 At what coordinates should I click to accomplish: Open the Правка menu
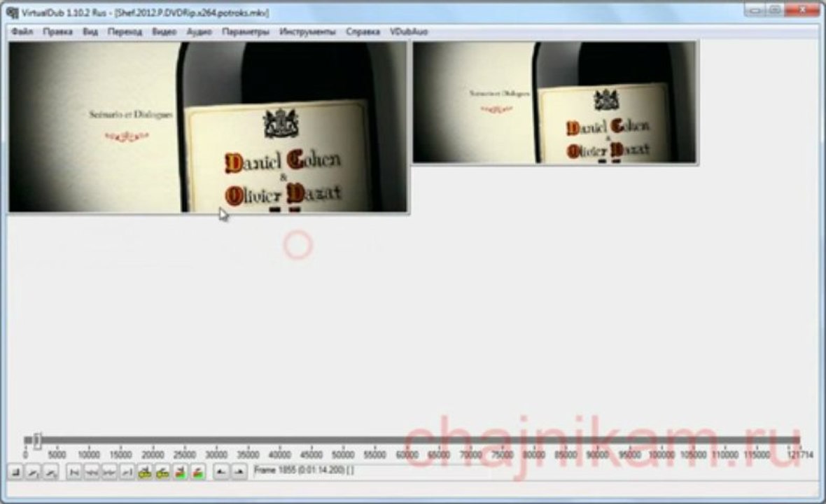pyautogui.click(x=57, y=31)
